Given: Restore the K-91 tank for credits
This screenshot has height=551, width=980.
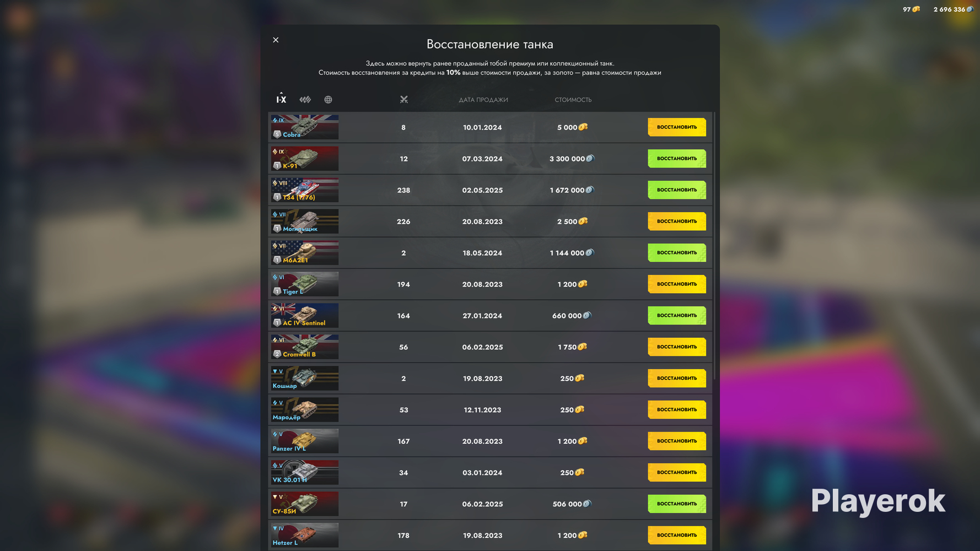Looking at the screenshot, I should pos(676,159).
